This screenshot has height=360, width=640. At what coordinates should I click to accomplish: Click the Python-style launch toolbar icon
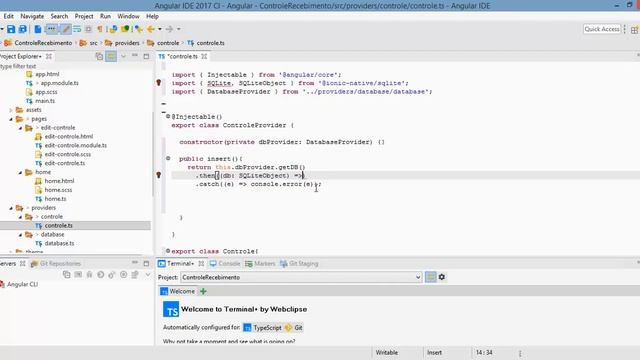[x=113, y=29]
